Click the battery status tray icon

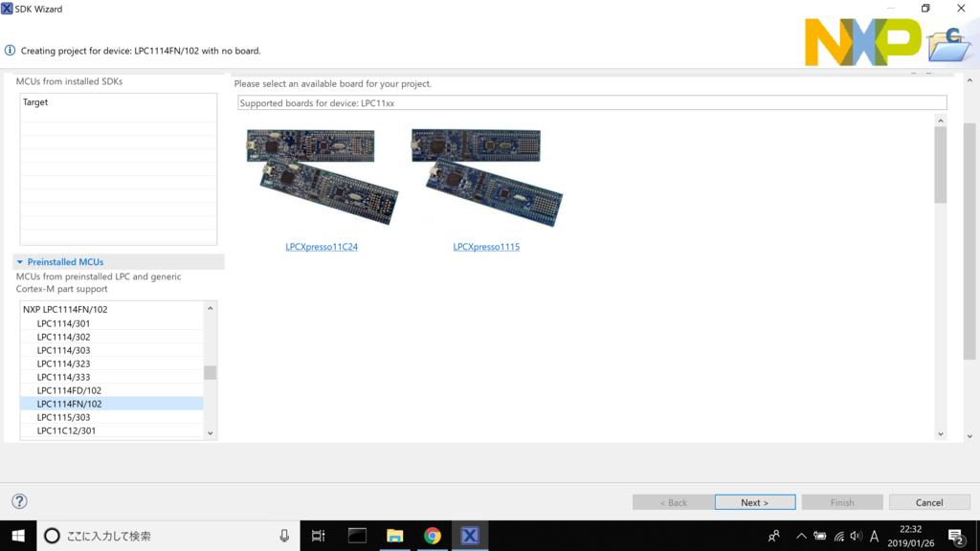819,536
